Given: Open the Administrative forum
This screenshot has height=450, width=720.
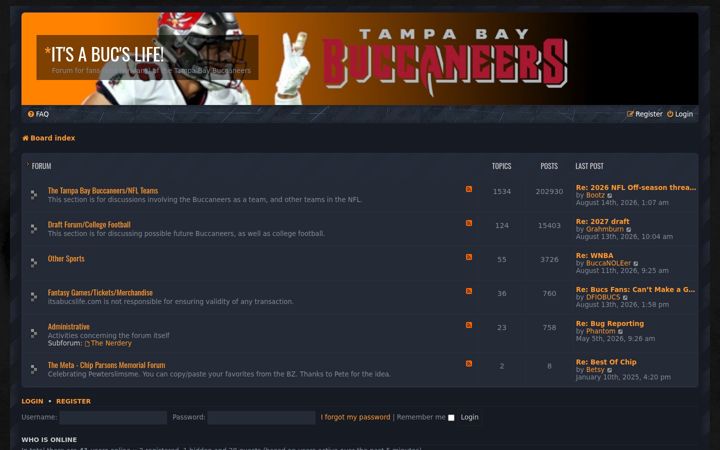Looking at the screenshot, I should pos(68,326).
